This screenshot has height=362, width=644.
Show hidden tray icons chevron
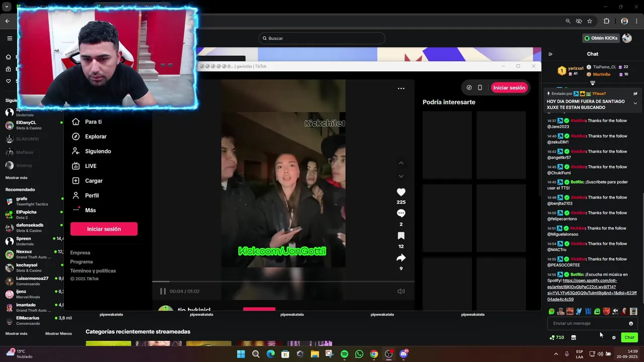[556, 354]
